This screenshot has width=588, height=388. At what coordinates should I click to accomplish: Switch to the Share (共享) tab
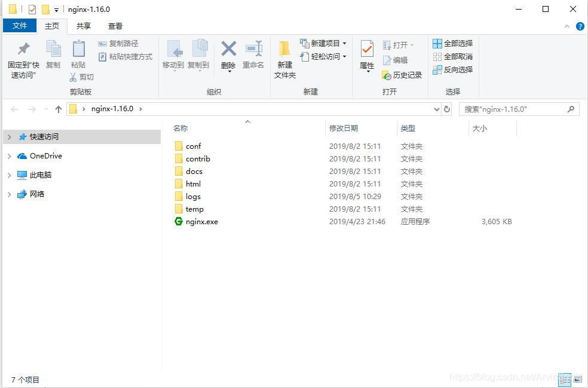pyautogui.click(x=84, y=26)
